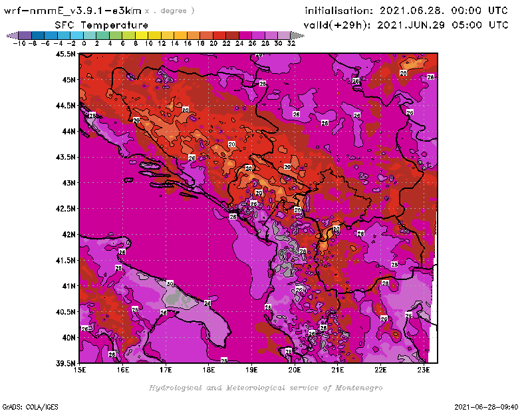Screen dimensions: 532x411
Task: Click the 39.5N latitude axis label
Action: click(x=65, y=363)
